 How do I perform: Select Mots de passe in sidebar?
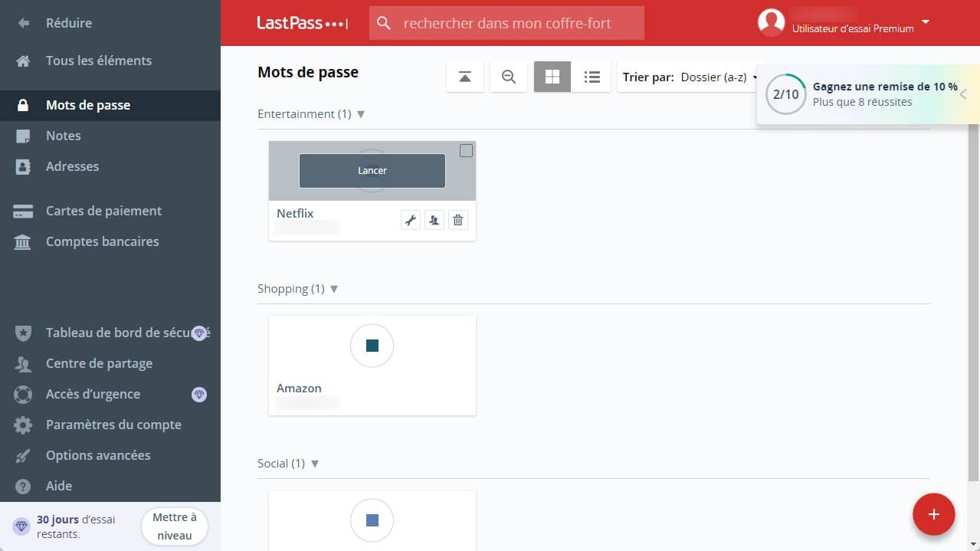[x=110, y=105]
